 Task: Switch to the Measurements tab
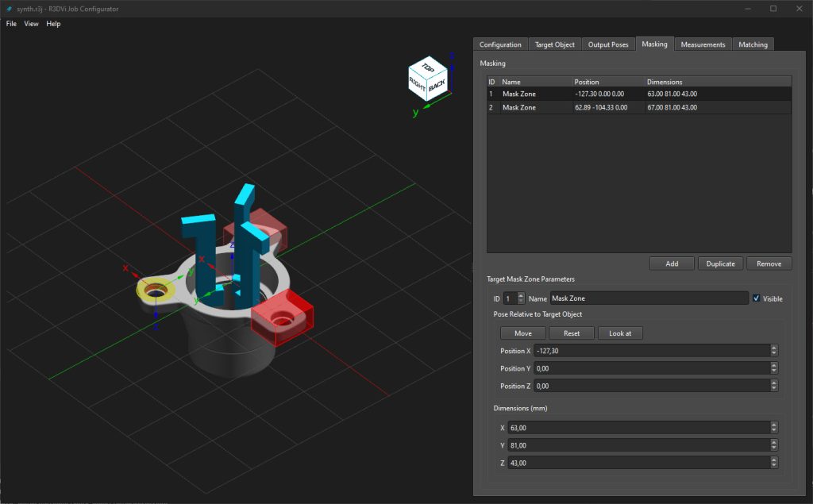click(x=703, y=44)
